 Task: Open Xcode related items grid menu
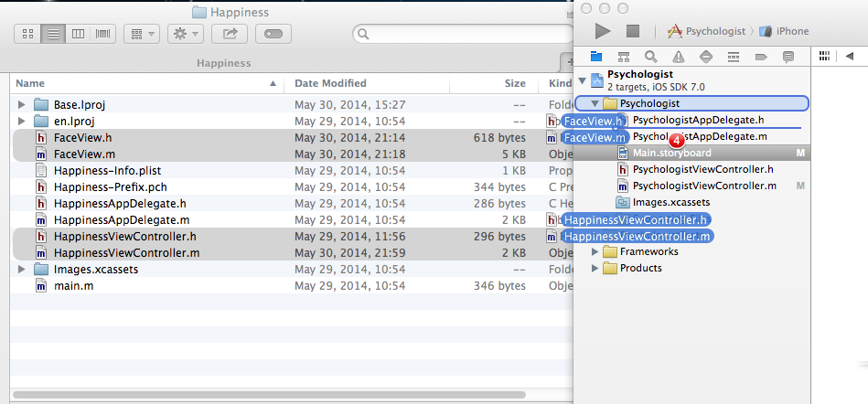(x=824, y=56)
